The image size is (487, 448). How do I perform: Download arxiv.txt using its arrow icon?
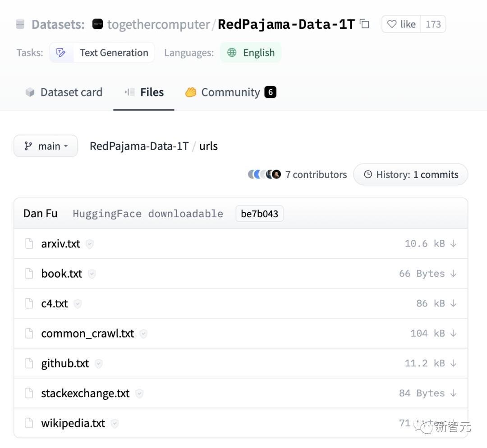(453, 244)
